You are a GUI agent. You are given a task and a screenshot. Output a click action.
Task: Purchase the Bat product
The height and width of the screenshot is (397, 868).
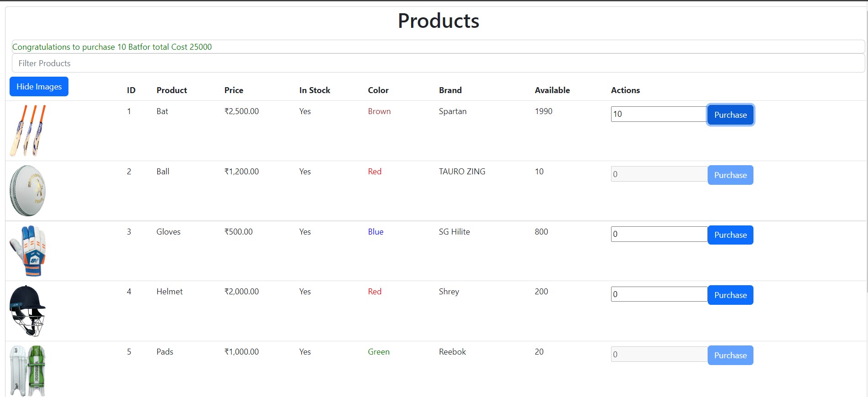click(x=730, y=115)
